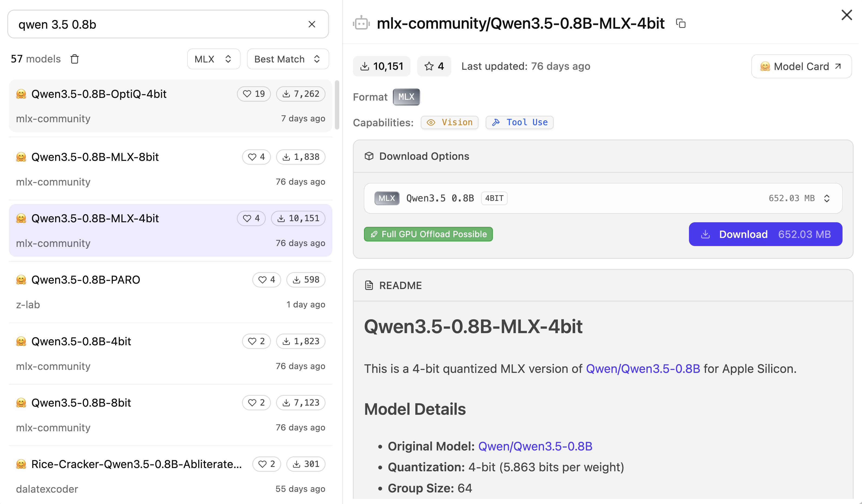Click likes badge on Qwen3.5-0.8B-8bit

pyautogui.click(x=257, y=403)
